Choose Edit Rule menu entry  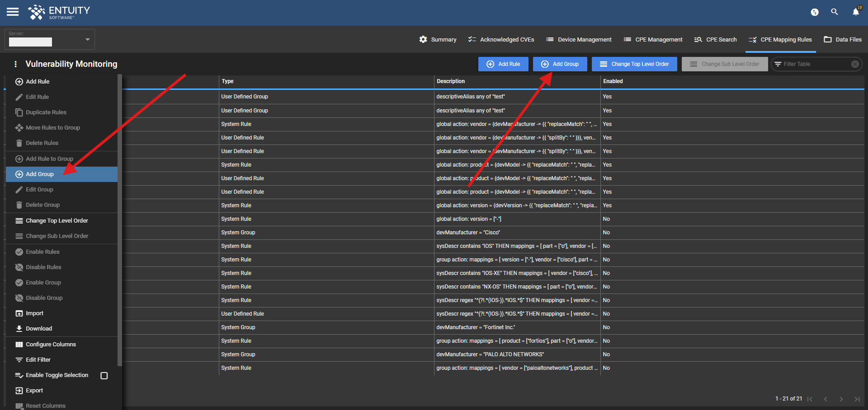coord(61,97)
